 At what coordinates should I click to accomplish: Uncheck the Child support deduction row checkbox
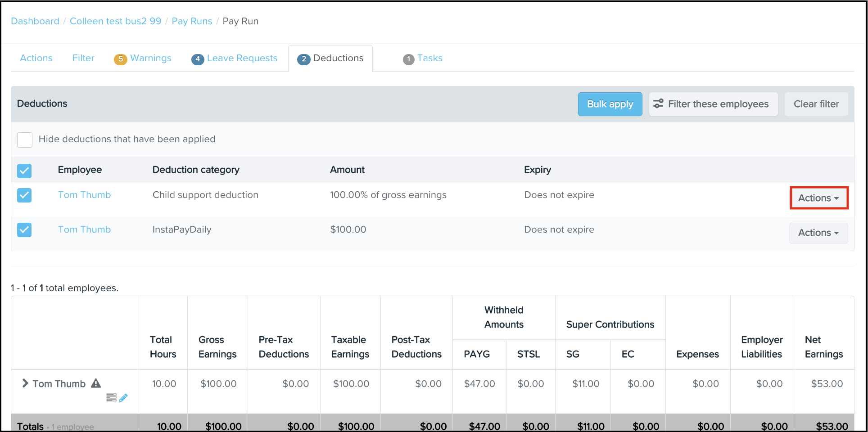[x=24, y=195]
